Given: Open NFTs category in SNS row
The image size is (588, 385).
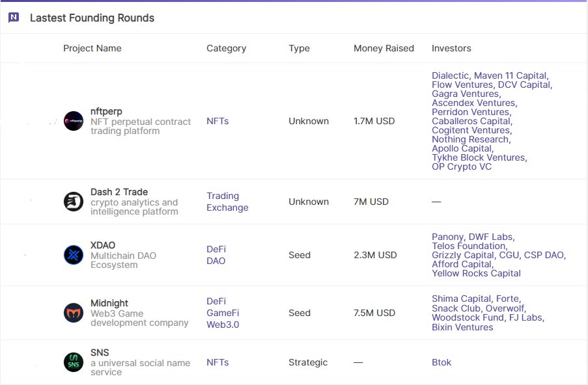Looking at the screenshot, I should [217, 362].
